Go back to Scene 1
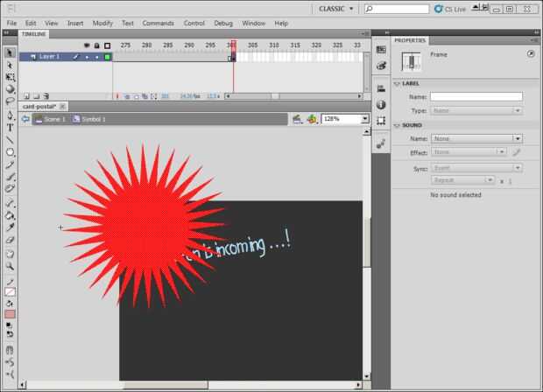This screenshot has height=392, width=543. (x=51, y=118)
